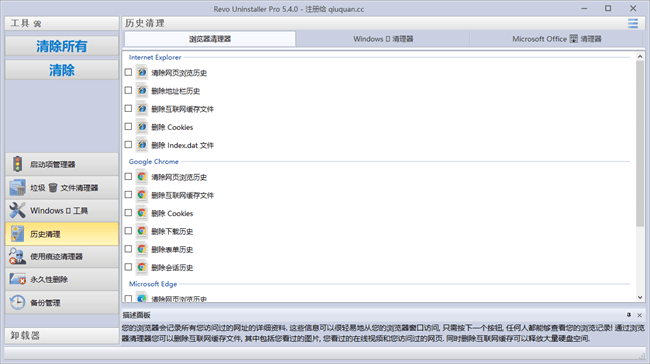Image resolution: width=650 pixels, height=364 pixels.
Task: Click the 清除 button
Action: (x=62, y=70)
